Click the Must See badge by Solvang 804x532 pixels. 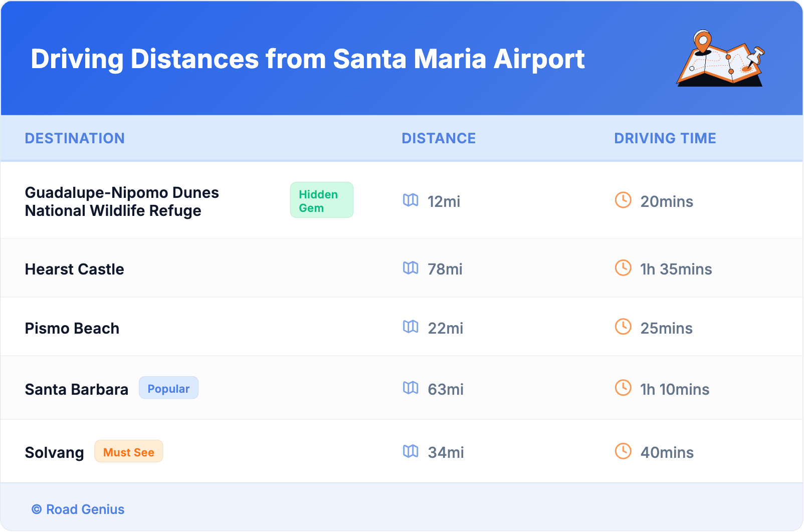tap(129, 452)
